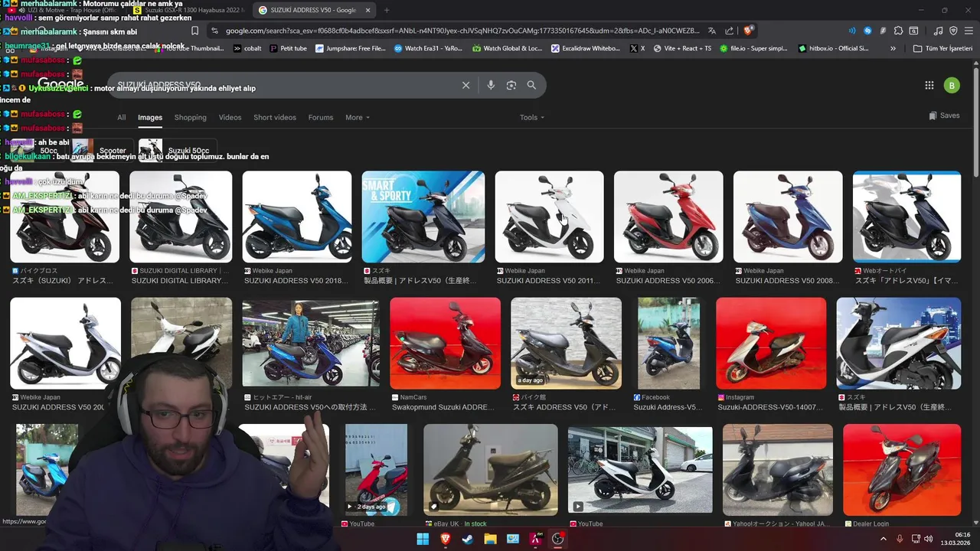Share this page icon

pyautogui.click(x=729, y=31)
